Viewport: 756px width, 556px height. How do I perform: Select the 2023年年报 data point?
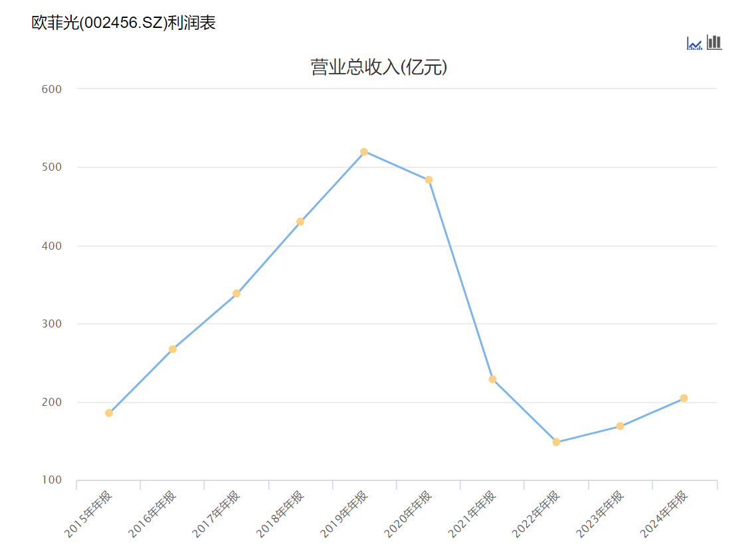tap(620, 426)
